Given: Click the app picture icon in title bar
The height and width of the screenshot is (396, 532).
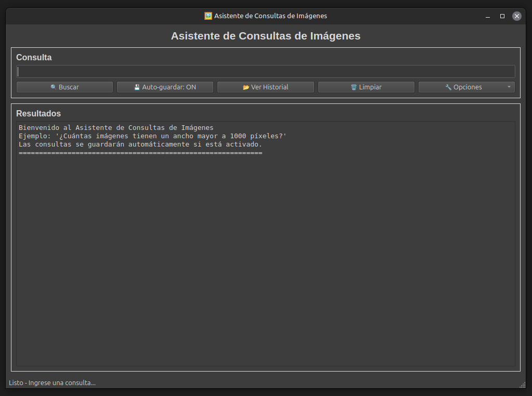Looking at the screenshot, I should (209, 16).
